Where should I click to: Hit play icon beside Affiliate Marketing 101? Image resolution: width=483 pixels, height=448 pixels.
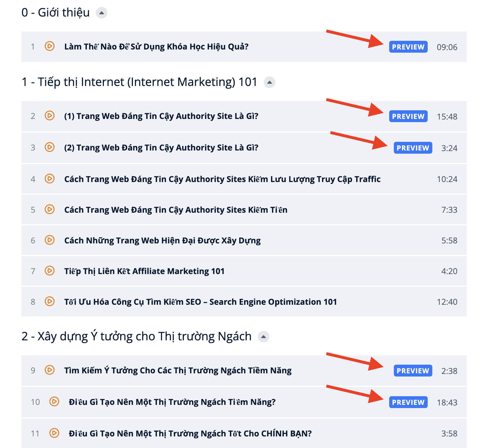click(50, 271)
